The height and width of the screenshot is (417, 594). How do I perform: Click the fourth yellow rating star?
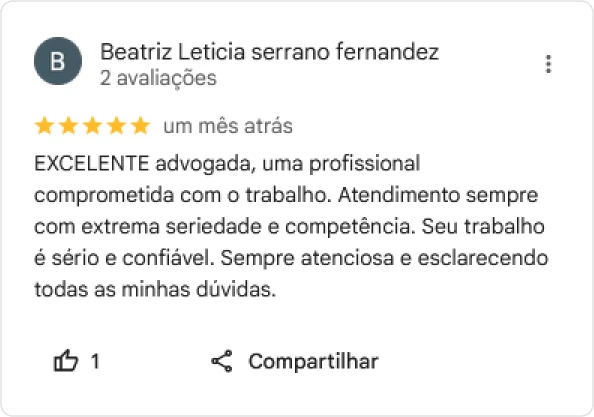[x=117, y=126]
